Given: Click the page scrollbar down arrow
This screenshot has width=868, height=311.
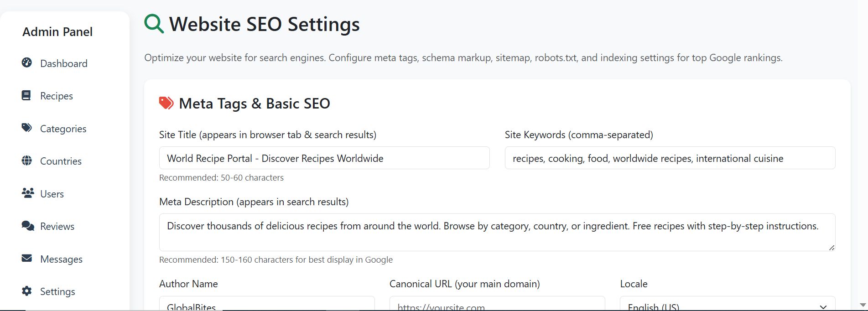Looking at the screenshot, I should [x=862, y=305].
